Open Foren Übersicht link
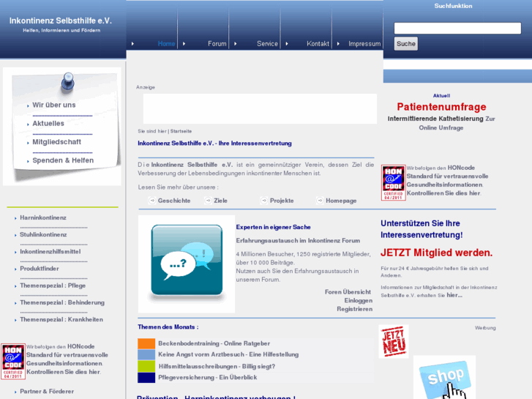This screenshot has width=532, height=399. pyautogui.click(x=348, y=292)
